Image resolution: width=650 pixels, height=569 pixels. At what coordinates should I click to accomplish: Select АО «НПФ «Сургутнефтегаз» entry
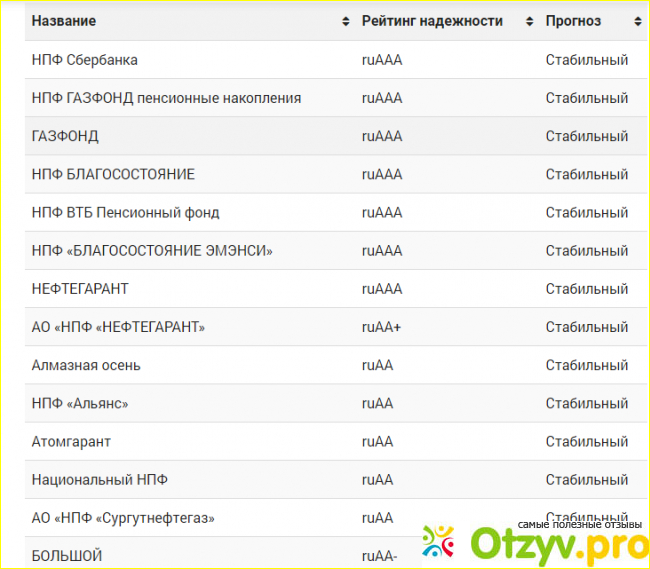(x=123, y=518)
